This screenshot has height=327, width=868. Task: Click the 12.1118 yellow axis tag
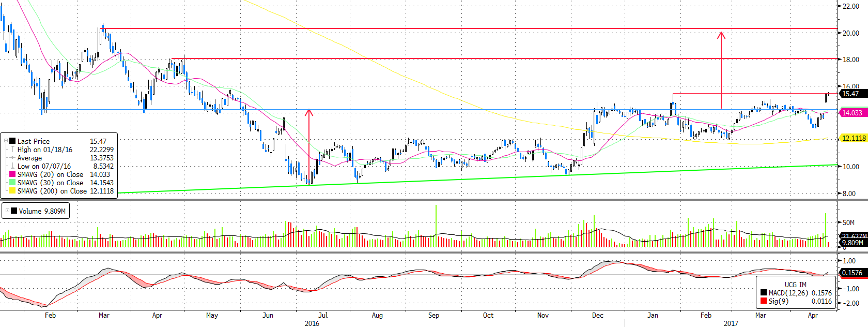(854, 138)
